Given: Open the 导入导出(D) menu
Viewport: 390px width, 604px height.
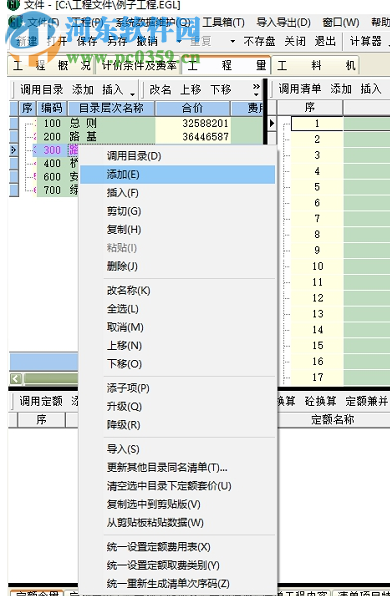Looking at the screenshot, I should click(284, 23).
